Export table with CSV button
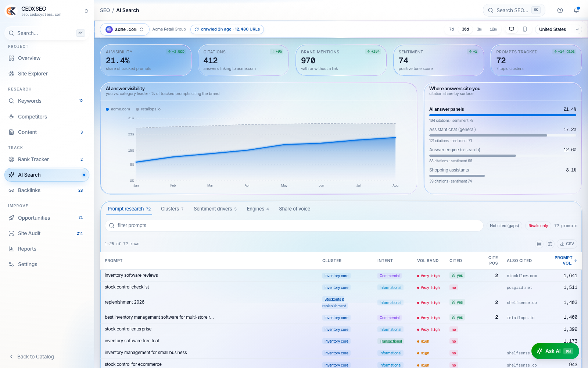 (x=567, y=244)
